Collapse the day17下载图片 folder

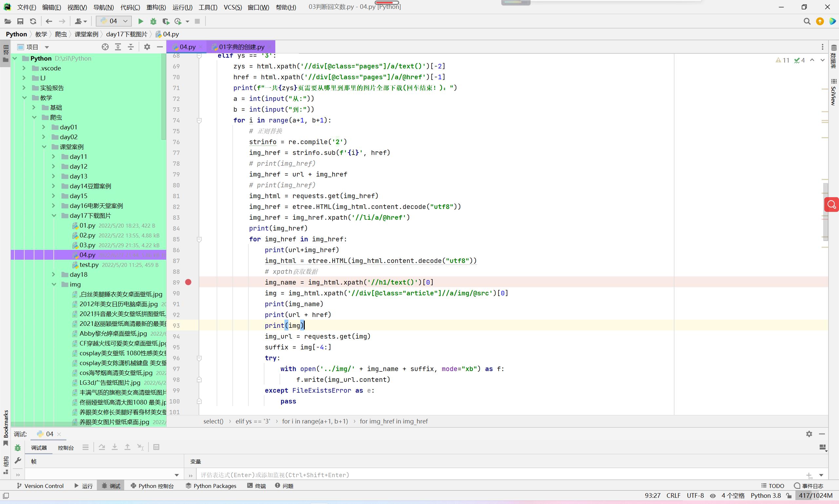click(x=54, y=216)
